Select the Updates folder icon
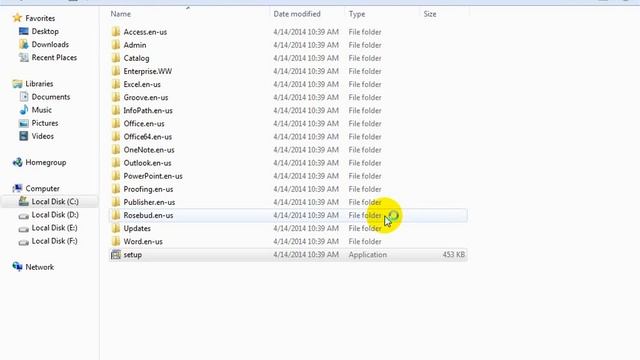The width and height of the screenshot is (640, 360). [x=116, y=228]
